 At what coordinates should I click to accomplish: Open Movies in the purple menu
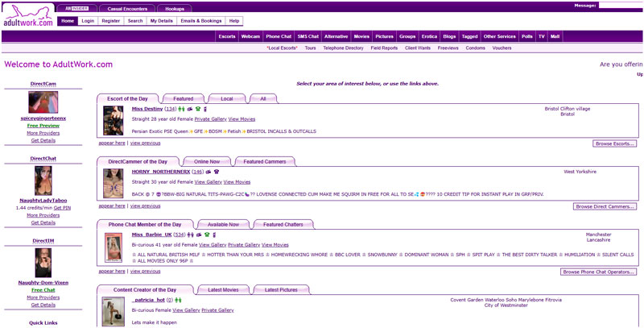pyautogui.click(x=361, y=36)
